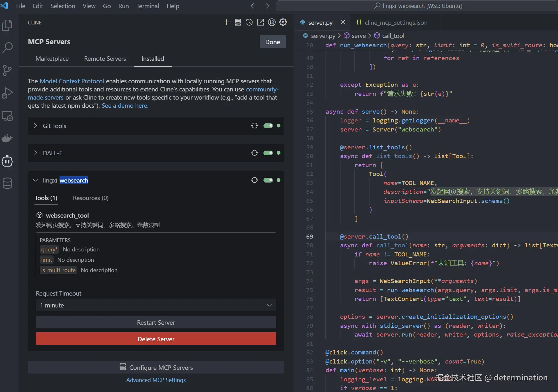Open the Remote Explorer view

7,116
